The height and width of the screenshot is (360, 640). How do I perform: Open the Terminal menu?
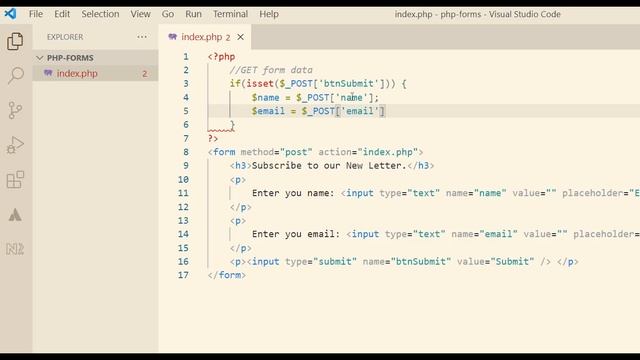230,14
